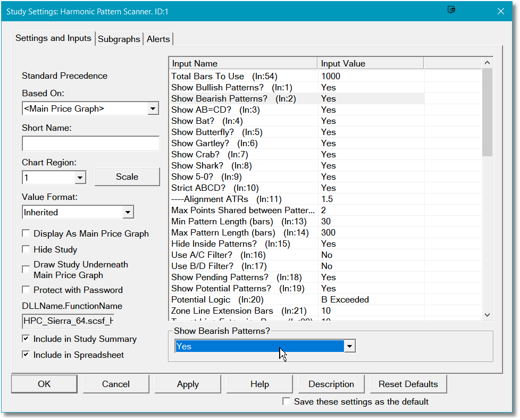Check Draw Study Underneath Main Price Graph
Viewport: 520px width, 420px height.
click(26, 269)
